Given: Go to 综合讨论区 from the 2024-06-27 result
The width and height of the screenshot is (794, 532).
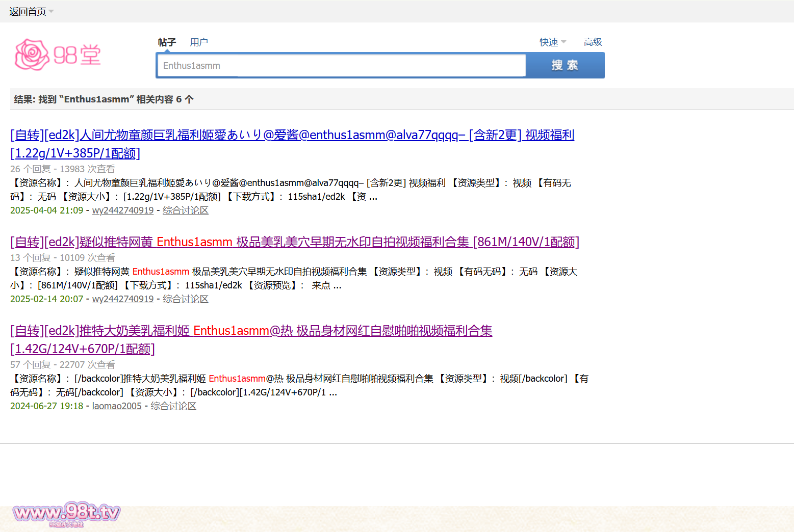Looking at the screenshot, I should pyautogui.click(x=173, y=406).
